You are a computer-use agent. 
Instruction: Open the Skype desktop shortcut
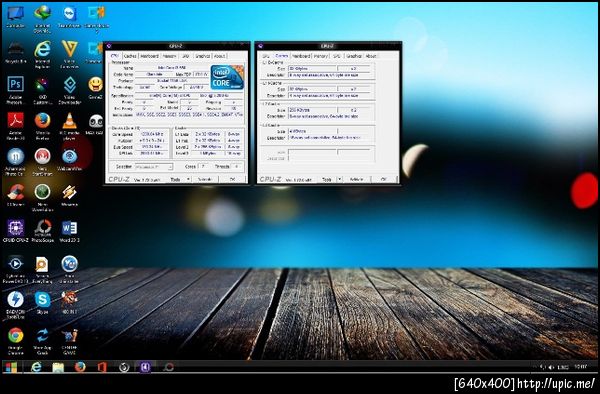coord(42,303)
